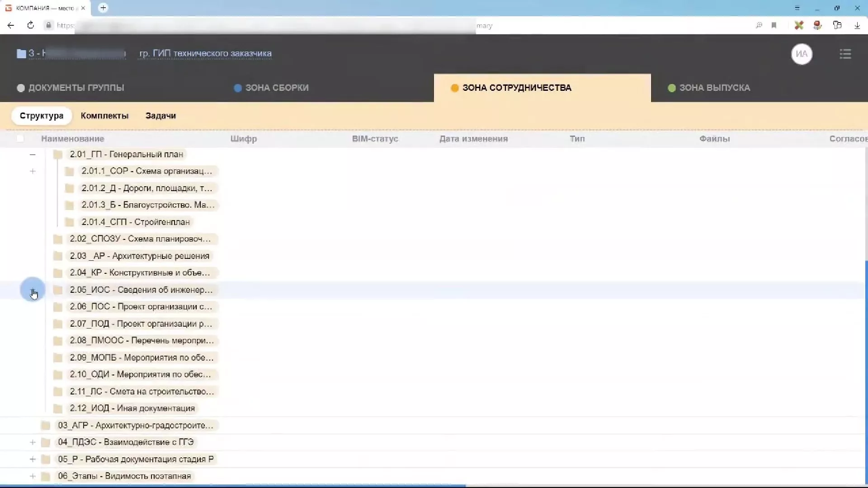The width and height of the screenshot is (868, 488).
Task: Select the 2.12_ИОД Иная документация folder
Action: (132, 408)
